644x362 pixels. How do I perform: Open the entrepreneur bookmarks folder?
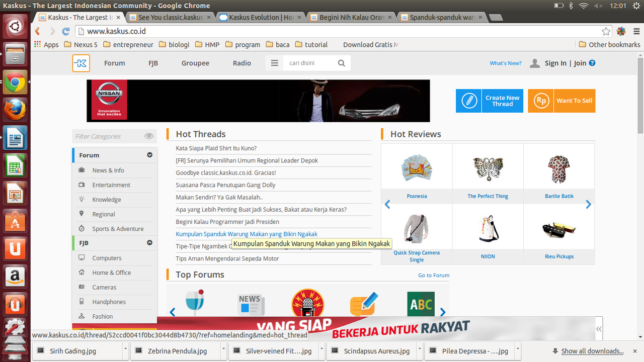pyautogui.click(x=128, y=45)
